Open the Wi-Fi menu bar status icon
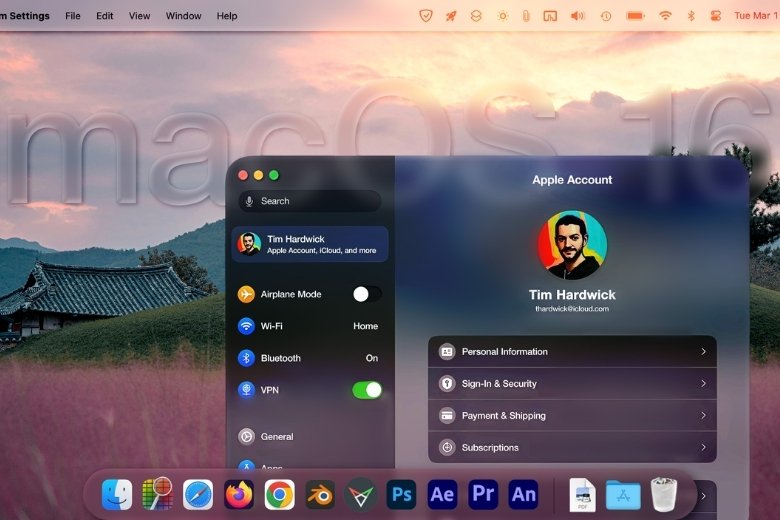This screenshot has width=780, height=520. point(665,16)
